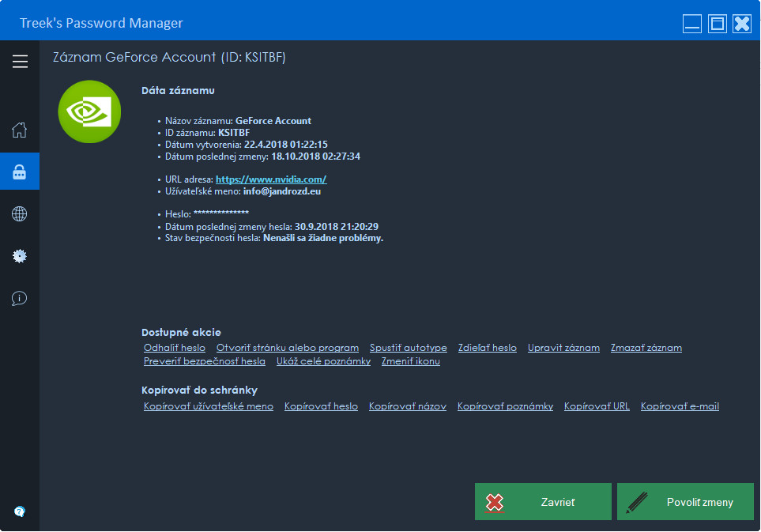Screen dimensions: 761x532
Task: Select the padlock passwords sidebar icon
Action: tap(20, 172)
